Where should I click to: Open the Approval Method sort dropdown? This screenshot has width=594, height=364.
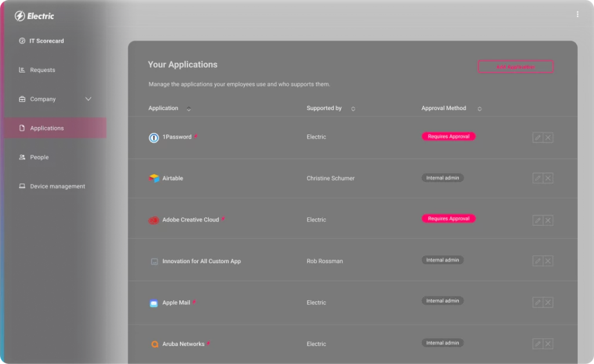point(480,108)
